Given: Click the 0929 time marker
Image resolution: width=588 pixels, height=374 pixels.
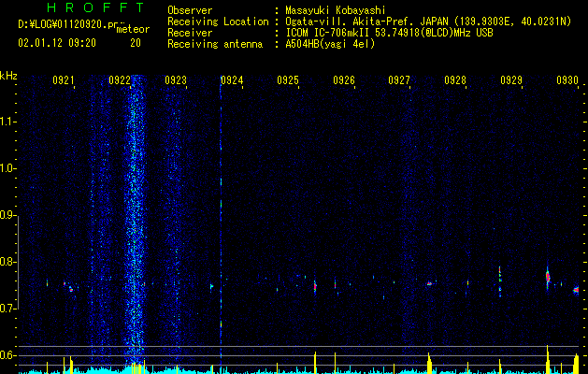Looking at the screenshot, I should click(511, 80).
